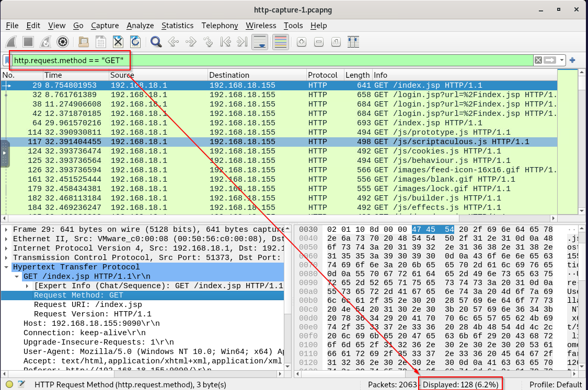Toggle auto-scroll during live capture
The width and height of the screenshot is (588, 390).
[x=260, y=42]
